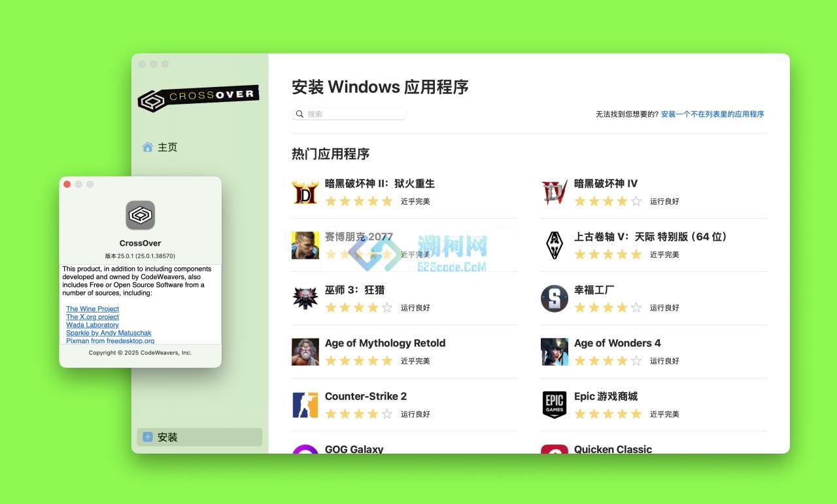The image size is (837, 504).
Task: Click star rating of 暗黑破坏神 IV
Action: (x=607, y=201)
